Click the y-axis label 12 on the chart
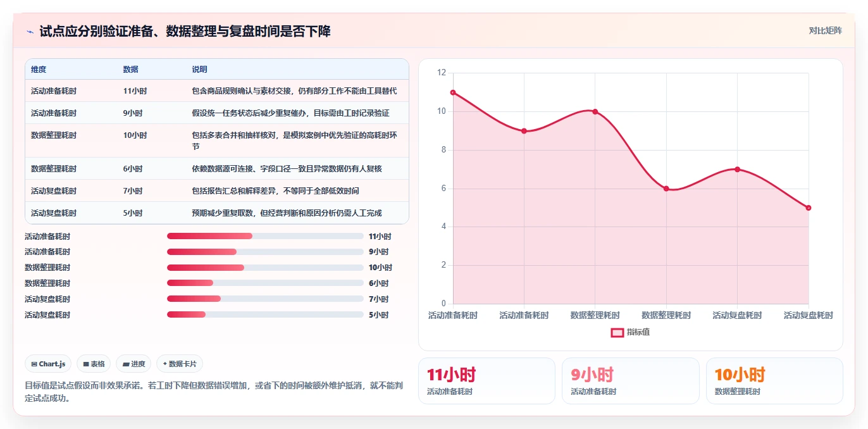The image size is (868, 429). (x=442, y=73)
